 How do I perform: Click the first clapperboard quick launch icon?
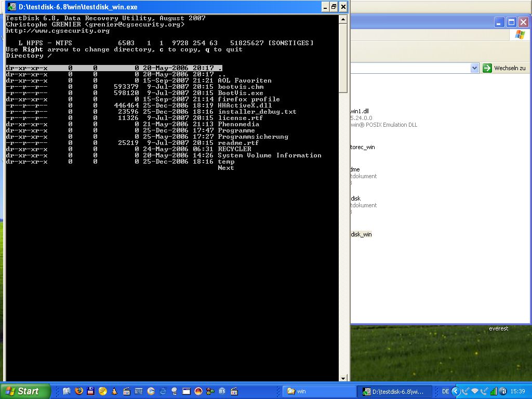[x=127, y=391]
